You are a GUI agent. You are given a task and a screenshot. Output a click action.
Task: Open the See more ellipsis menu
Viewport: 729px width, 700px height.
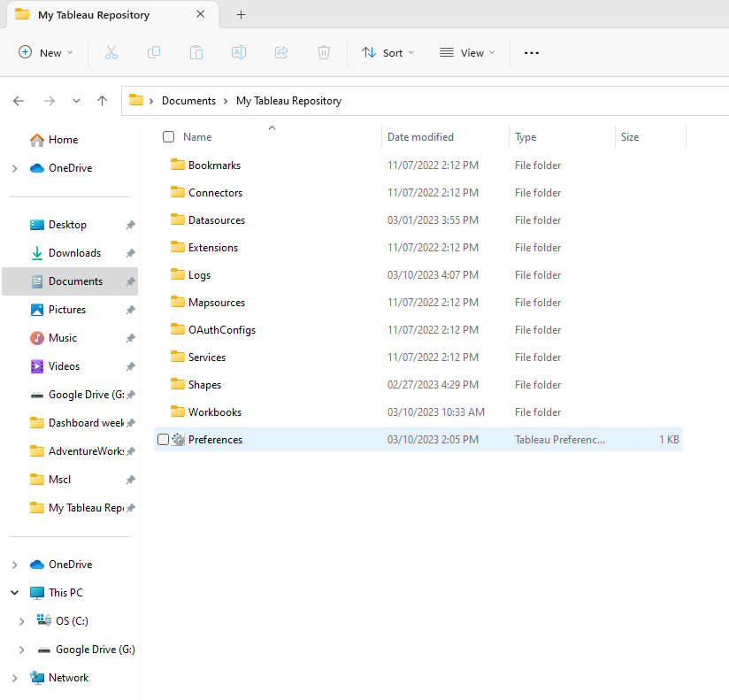point(531,53)
